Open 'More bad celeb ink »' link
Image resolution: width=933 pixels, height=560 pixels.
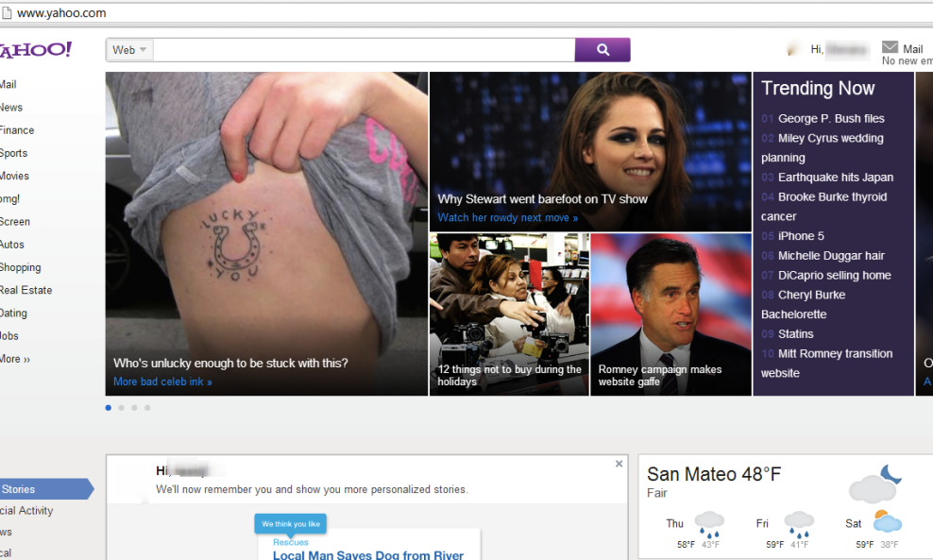[162, 382]
